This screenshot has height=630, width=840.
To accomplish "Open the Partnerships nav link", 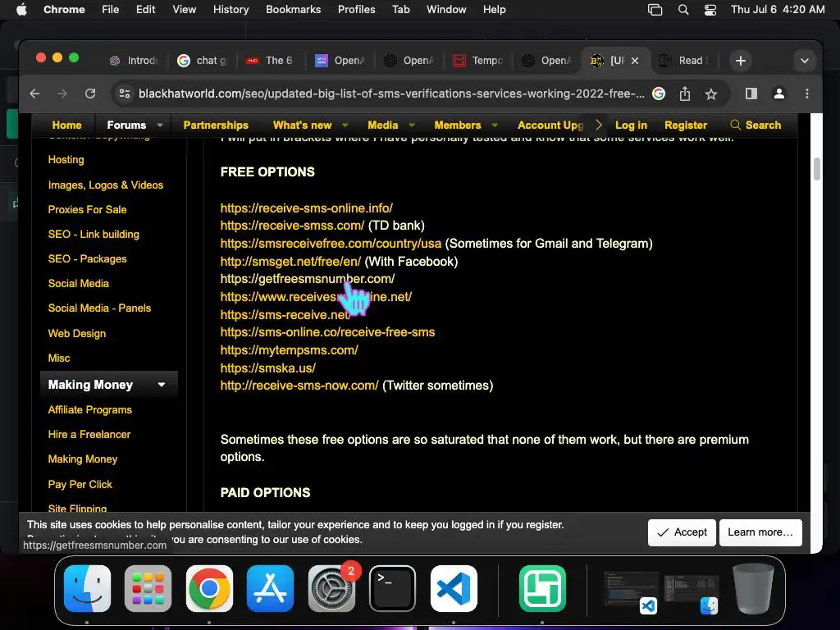I will point(216,125).
